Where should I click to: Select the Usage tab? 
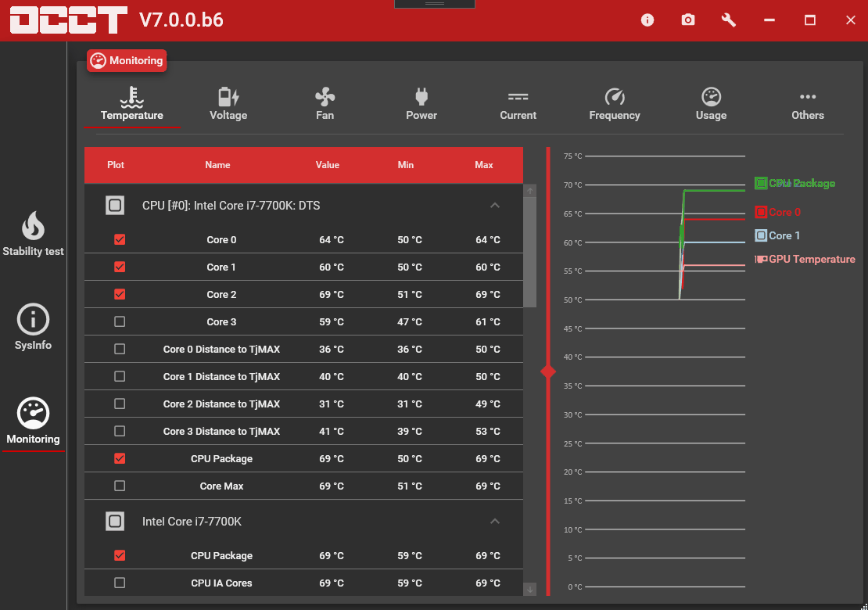[711, 104]
